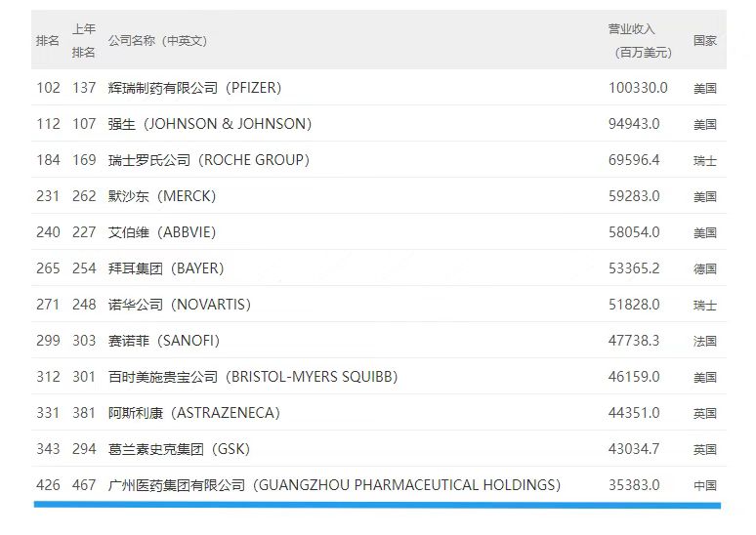Click the 国家 column header
Screen dimensions: 756x535
tap(705, 40)
